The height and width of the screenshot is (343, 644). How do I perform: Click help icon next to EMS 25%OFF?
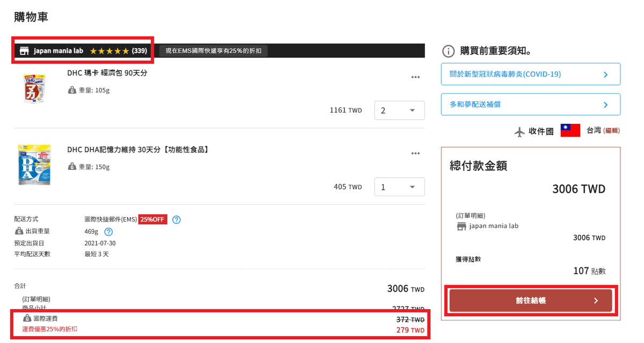point(177,219)
